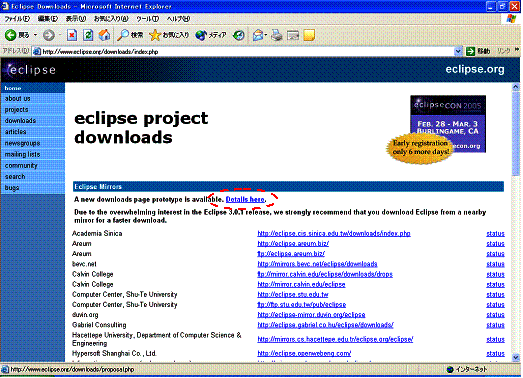Viewport: 523px width, 378px height.
Task: Click the page scrollbar down arrow
Action: point(515,357)
